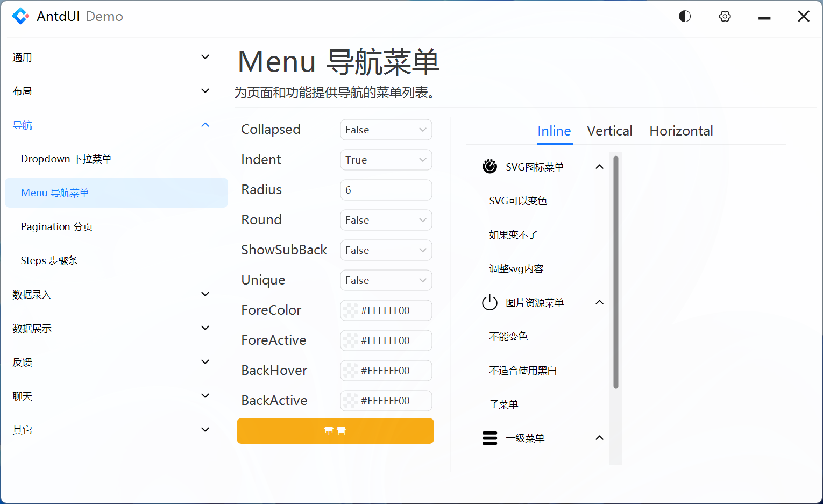Open the Round value dropdown
This screenshot has height=504, width=823.
[386, 220]
